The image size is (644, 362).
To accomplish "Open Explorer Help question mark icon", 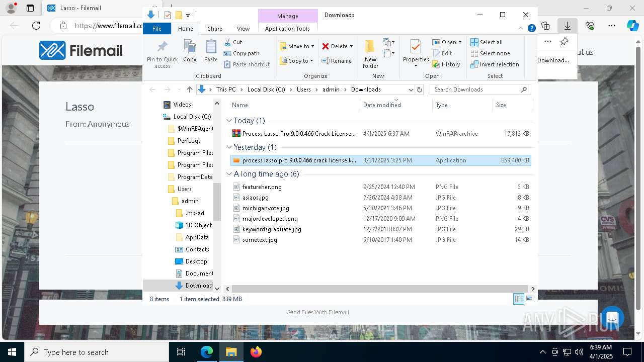I will click(531, 28).
